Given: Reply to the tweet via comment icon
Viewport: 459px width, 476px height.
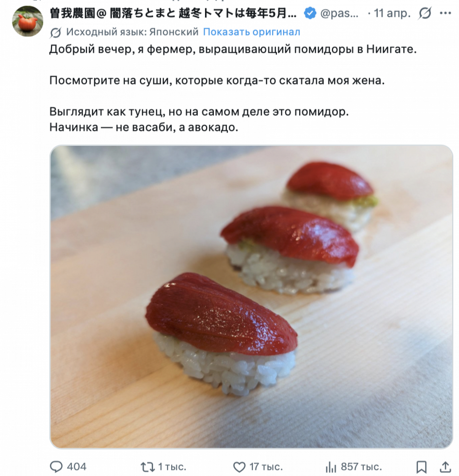Looking at the screenshot, I should click(56, 467).
